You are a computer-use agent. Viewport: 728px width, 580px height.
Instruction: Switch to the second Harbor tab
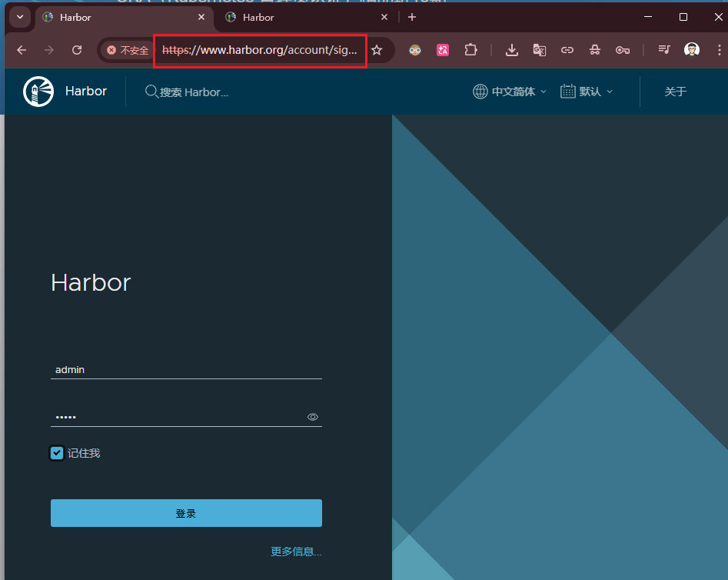pos(307,18)
